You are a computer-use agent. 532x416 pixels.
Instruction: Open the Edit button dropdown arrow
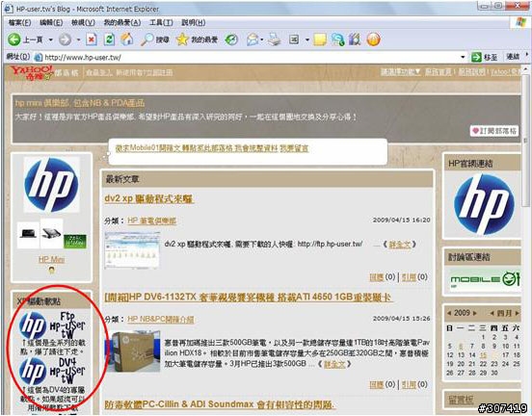(x=307, y=40)
